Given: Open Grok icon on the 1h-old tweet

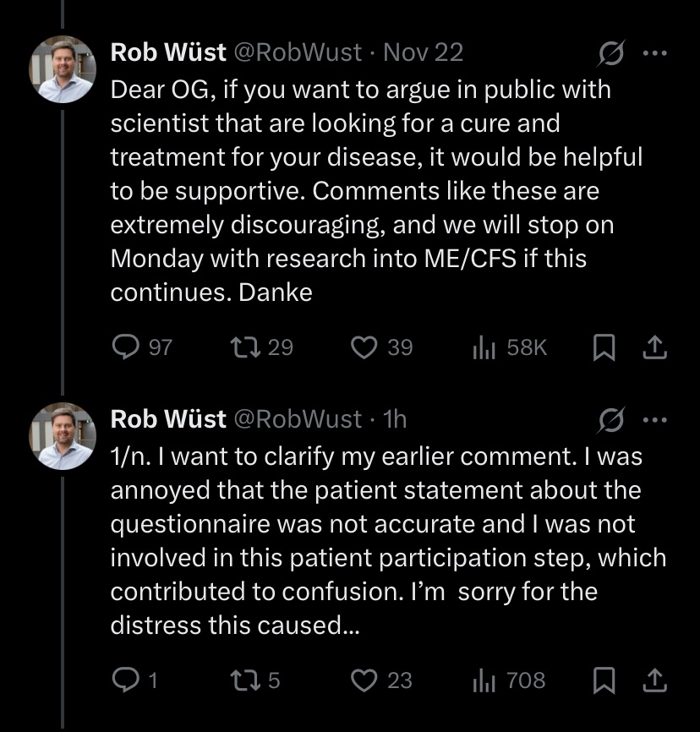Looking at the screenshot, I should point(610,420).
